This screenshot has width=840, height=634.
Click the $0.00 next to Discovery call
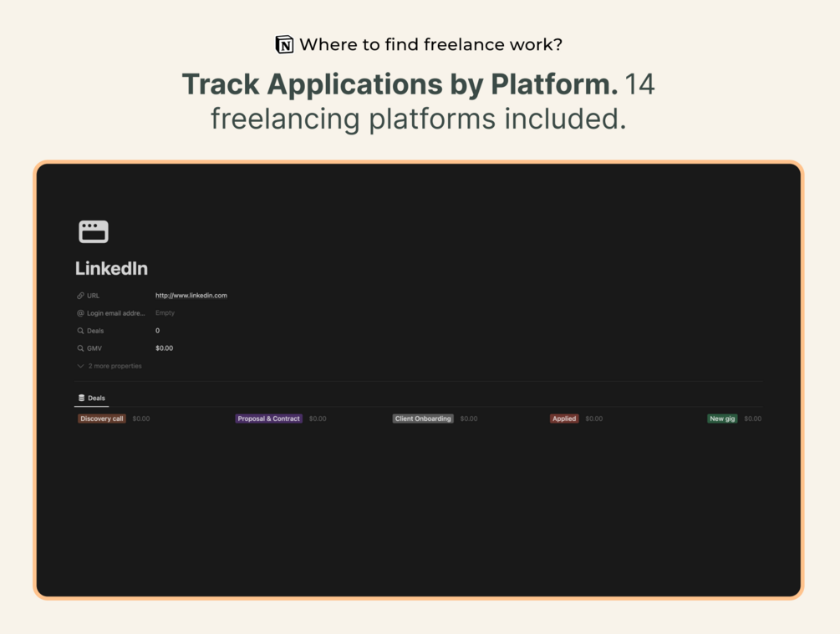point(141,418)
